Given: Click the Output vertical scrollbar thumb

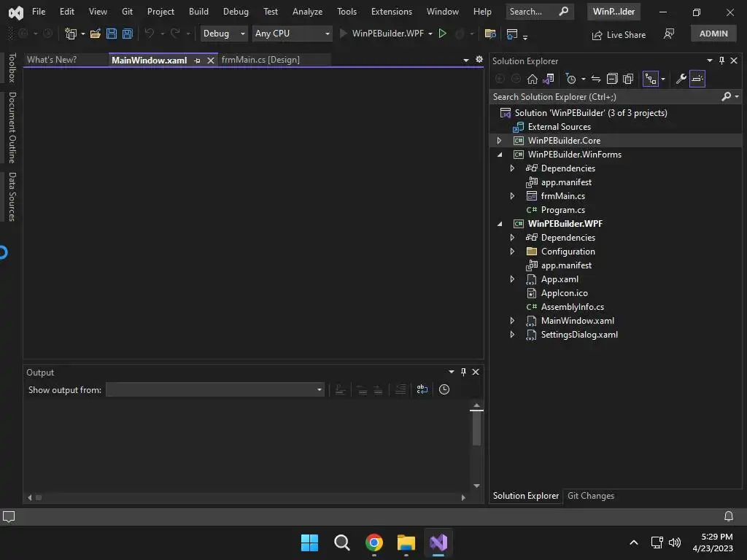Looking at the screenshot, I should 476,427.
